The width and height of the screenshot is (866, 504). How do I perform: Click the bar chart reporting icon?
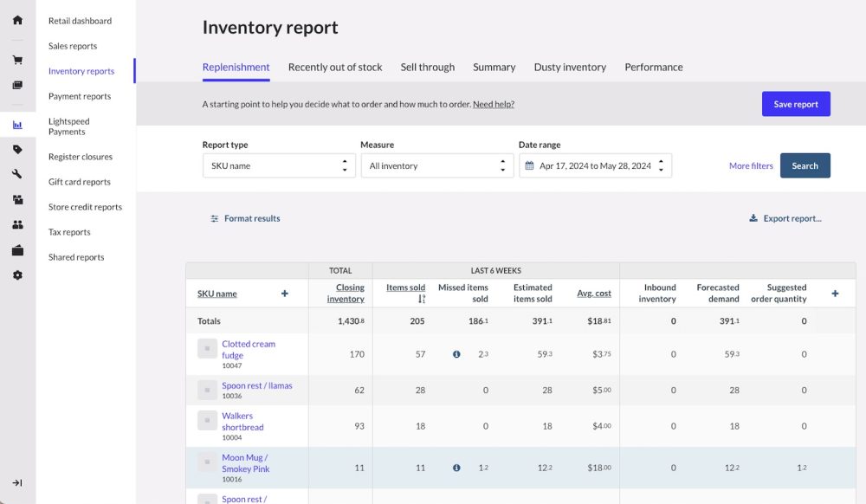[16, 124]
